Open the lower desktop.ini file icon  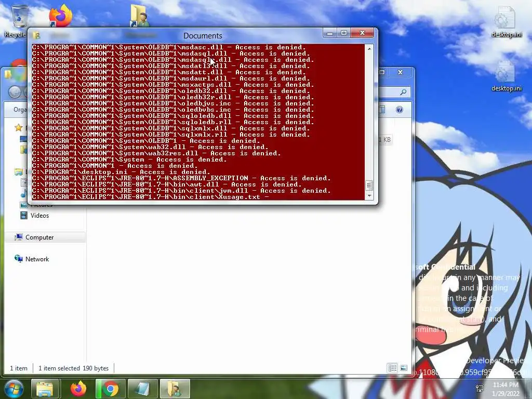click(506, 76)
